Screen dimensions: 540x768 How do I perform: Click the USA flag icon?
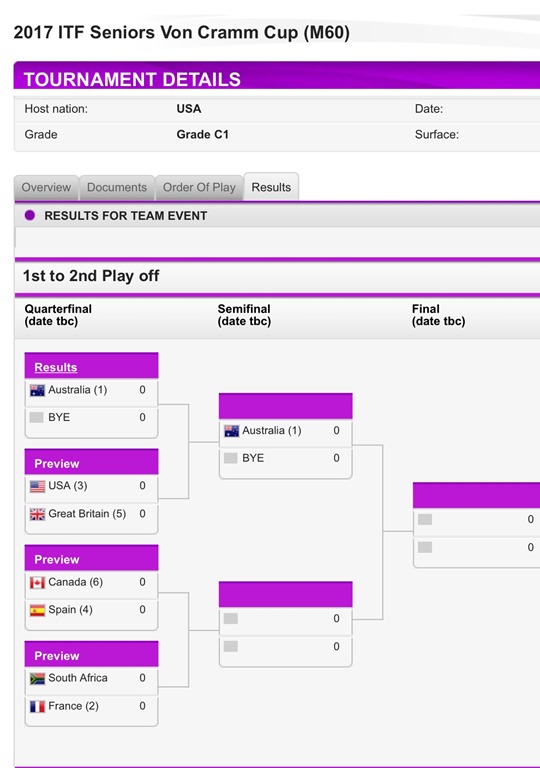coord(37,486)
